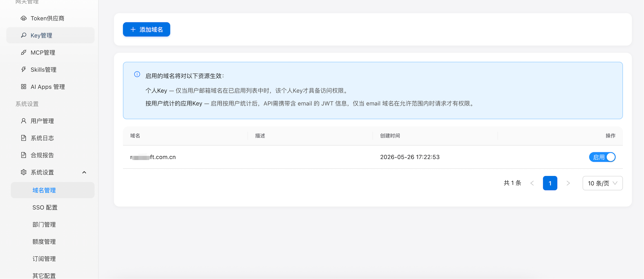
Task: Open 系统日志 menu item
Action: 50,138
